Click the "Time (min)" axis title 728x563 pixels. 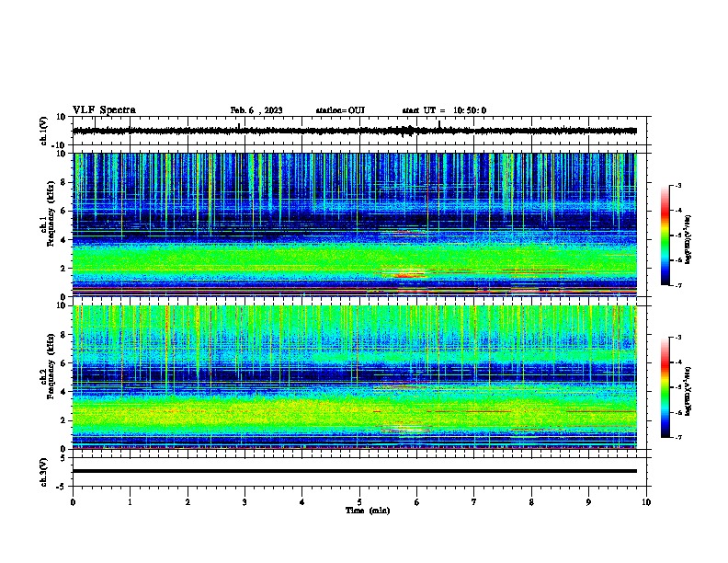tap(368, 511)
